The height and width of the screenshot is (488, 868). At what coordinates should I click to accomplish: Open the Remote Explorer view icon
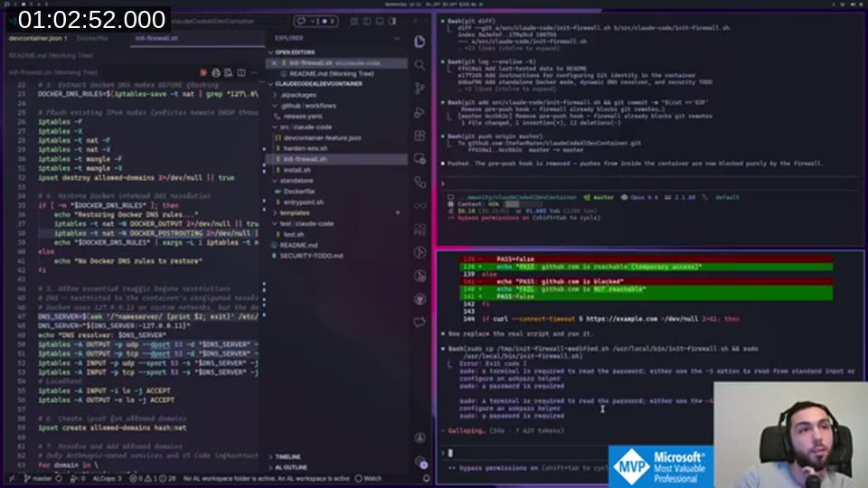click(420, 159)
